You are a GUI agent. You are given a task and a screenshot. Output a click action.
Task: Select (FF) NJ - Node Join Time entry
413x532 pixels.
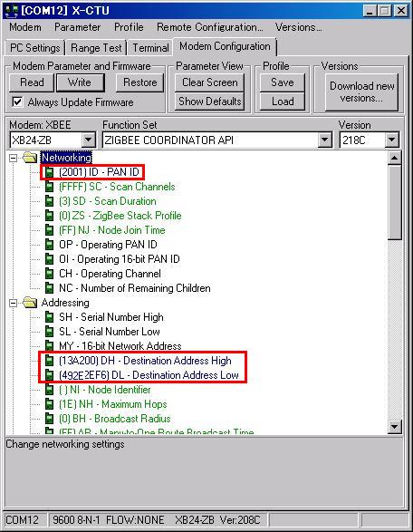(x=112, y=230)
